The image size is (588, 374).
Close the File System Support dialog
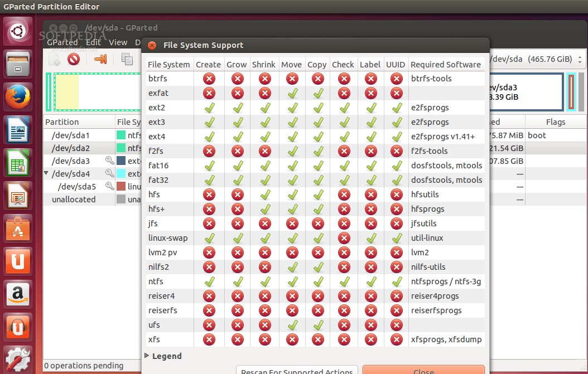coord(423,370)
